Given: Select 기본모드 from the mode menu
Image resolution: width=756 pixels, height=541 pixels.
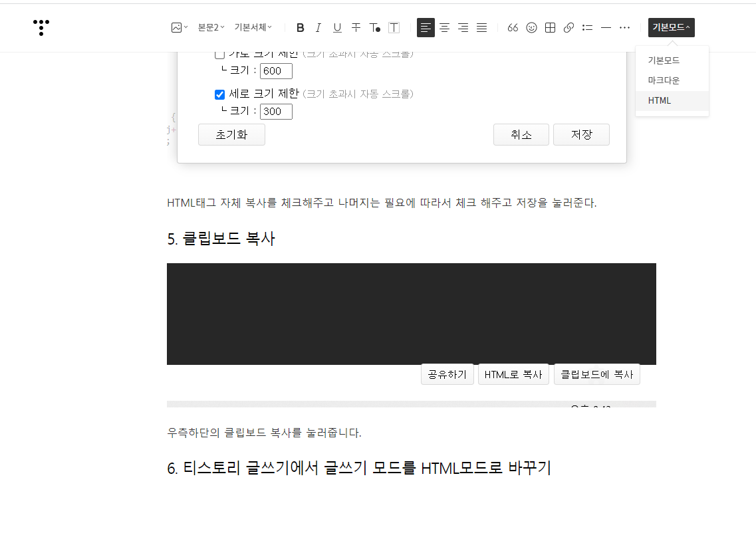Looking at the screenshot, I should coord(672,60).
